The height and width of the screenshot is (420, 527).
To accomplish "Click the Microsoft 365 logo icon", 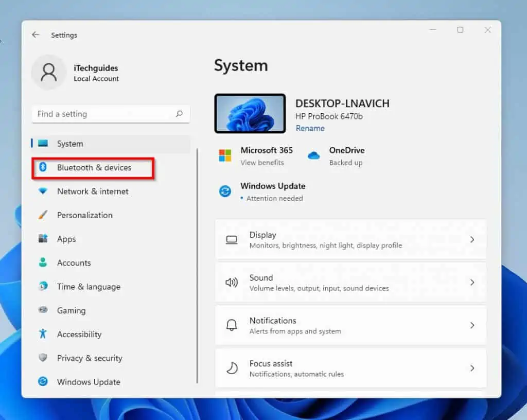I will pyautogui.click(x=225, y=156).
